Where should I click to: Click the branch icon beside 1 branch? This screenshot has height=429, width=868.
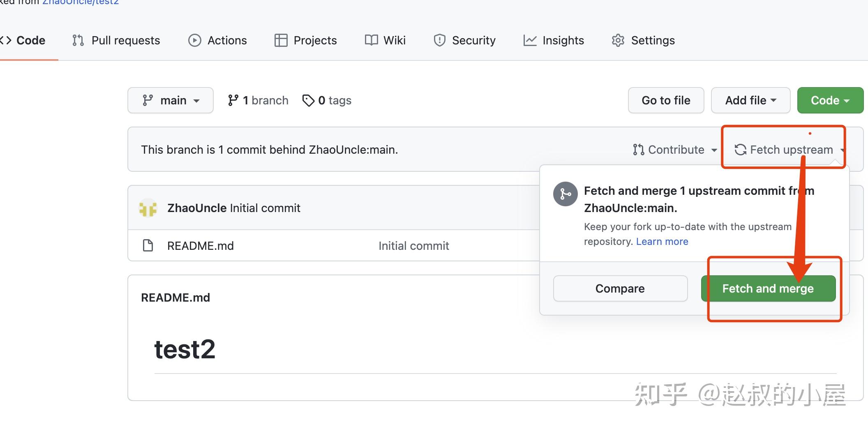coord(233,100)
